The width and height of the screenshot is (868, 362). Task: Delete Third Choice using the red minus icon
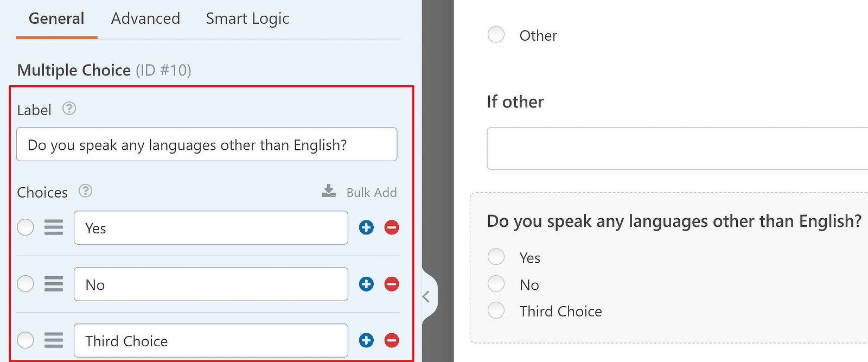pos(392,340)
